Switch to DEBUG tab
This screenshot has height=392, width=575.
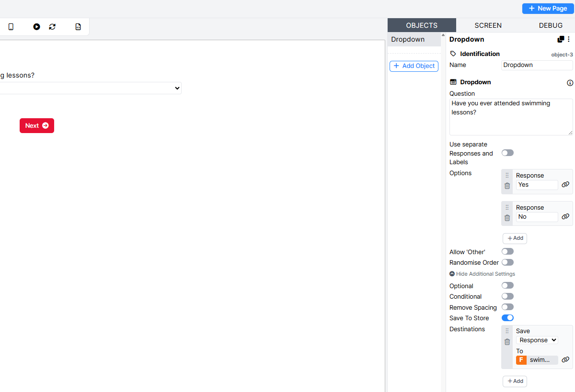pyautogui.click(x=551, y=25)
